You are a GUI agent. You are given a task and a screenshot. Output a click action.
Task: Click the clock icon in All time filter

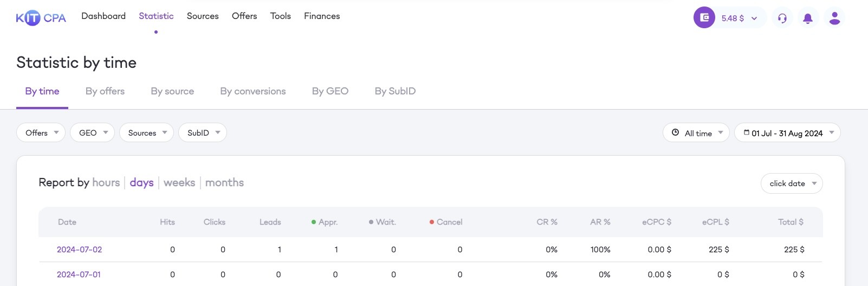675,132
